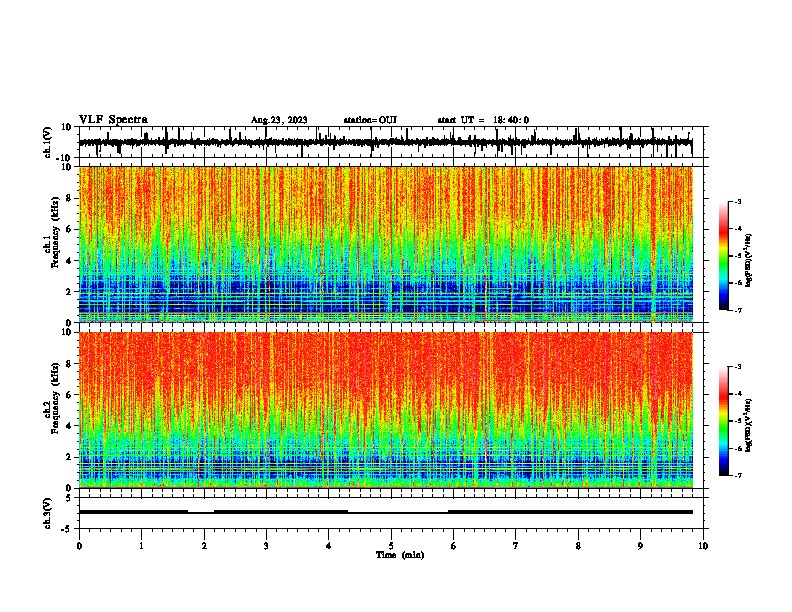792x612 pixels.
Task: Click the 'Time (min)' axis label
Action: tap(400, 555)
